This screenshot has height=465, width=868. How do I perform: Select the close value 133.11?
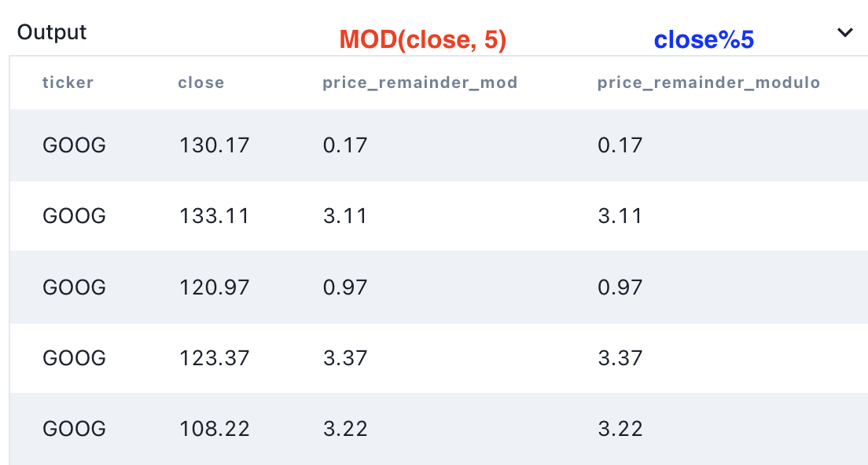[214, 216]
